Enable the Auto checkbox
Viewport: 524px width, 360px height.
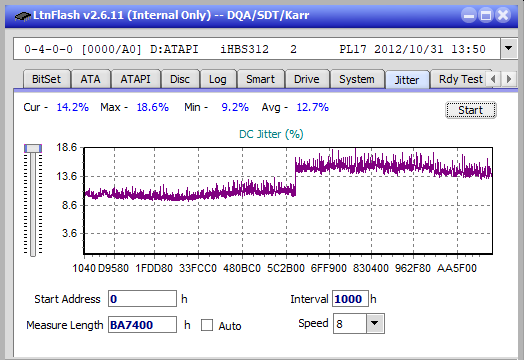coord(207,325)
